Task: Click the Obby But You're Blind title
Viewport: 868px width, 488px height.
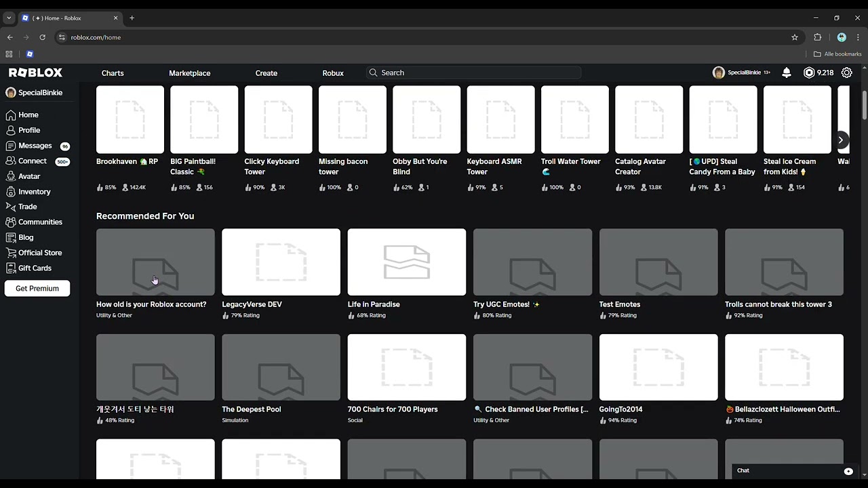Action: (x=420, y=167)
